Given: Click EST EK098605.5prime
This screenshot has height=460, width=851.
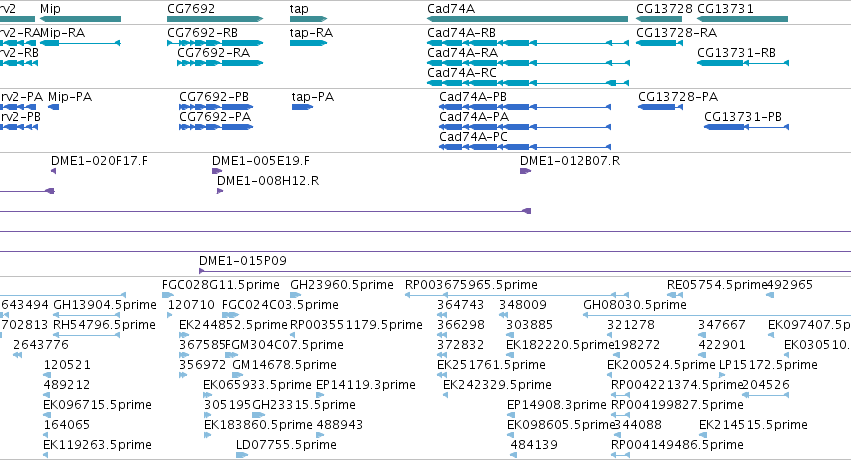Looking at the screenshot, I should pos(511,436).
